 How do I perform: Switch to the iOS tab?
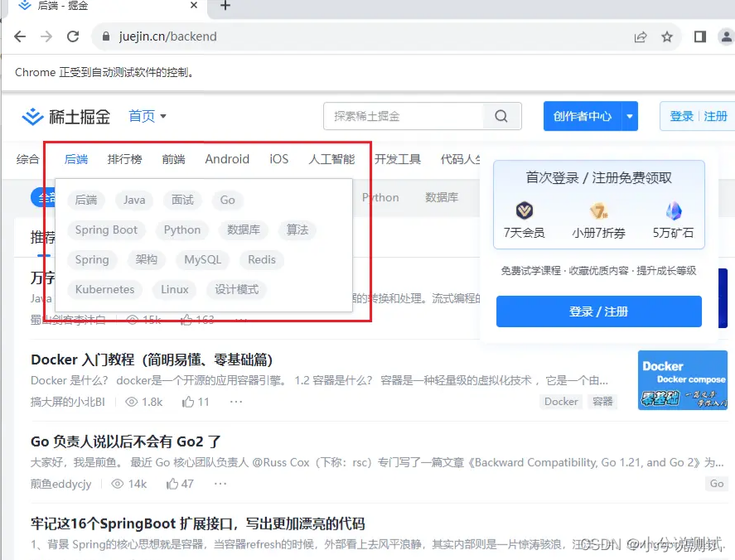point(279,159)
